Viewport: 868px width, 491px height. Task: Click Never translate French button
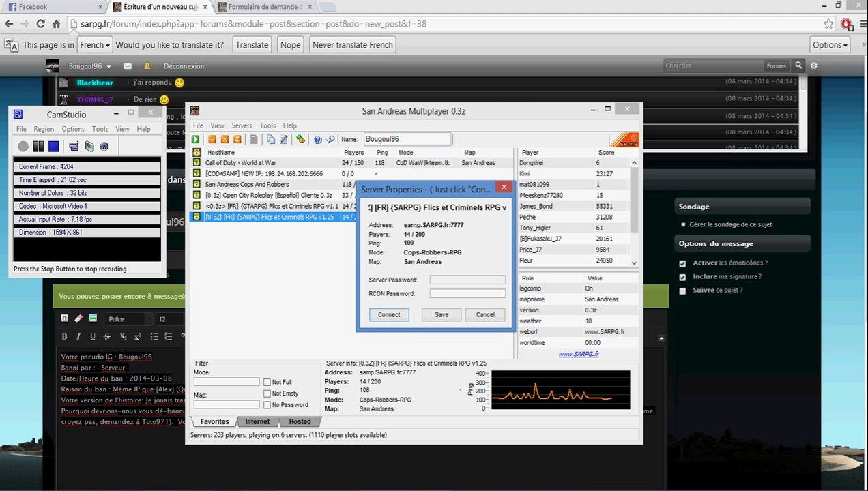353,45
